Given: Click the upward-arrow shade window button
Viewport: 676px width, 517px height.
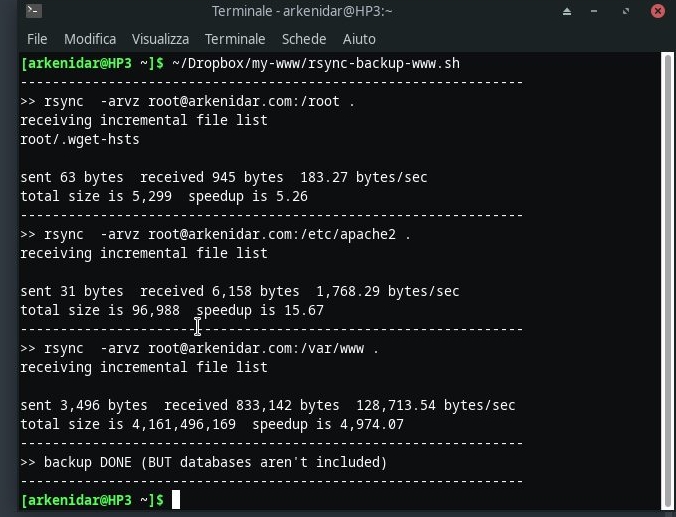Looking at the screenshot, I should (x=567, y=11).
